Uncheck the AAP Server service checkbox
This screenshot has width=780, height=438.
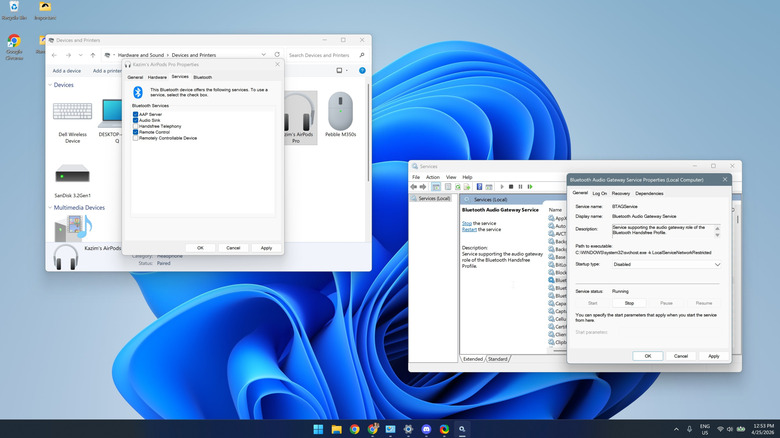135,114
